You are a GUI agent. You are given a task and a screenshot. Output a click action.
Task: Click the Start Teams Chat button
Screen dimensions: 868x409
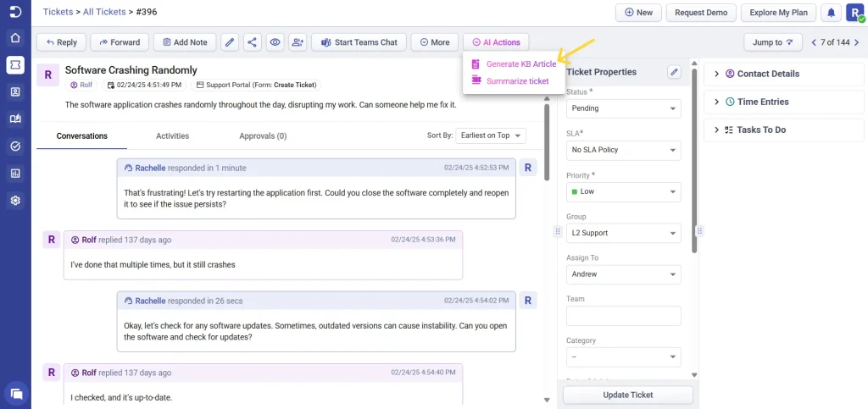pos(359,42)
